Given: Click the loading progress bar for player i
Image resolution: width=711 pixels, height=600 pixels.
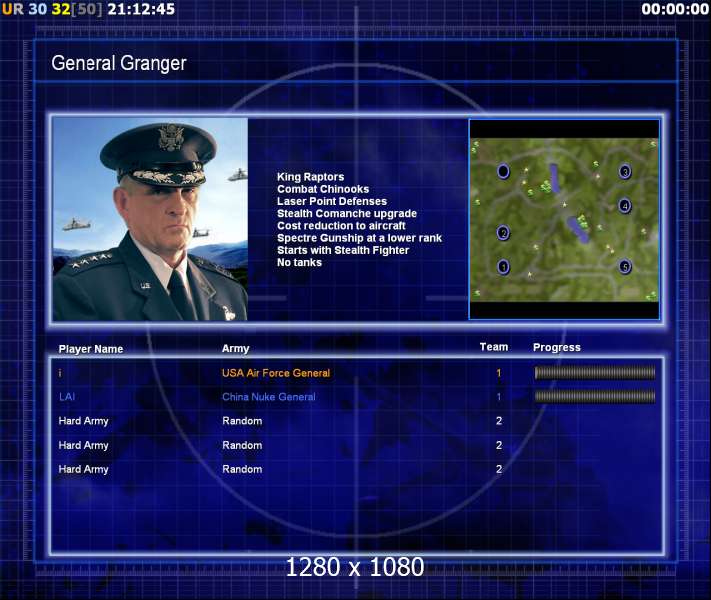Looking at the screenshot, I should [x=595, y=373].
